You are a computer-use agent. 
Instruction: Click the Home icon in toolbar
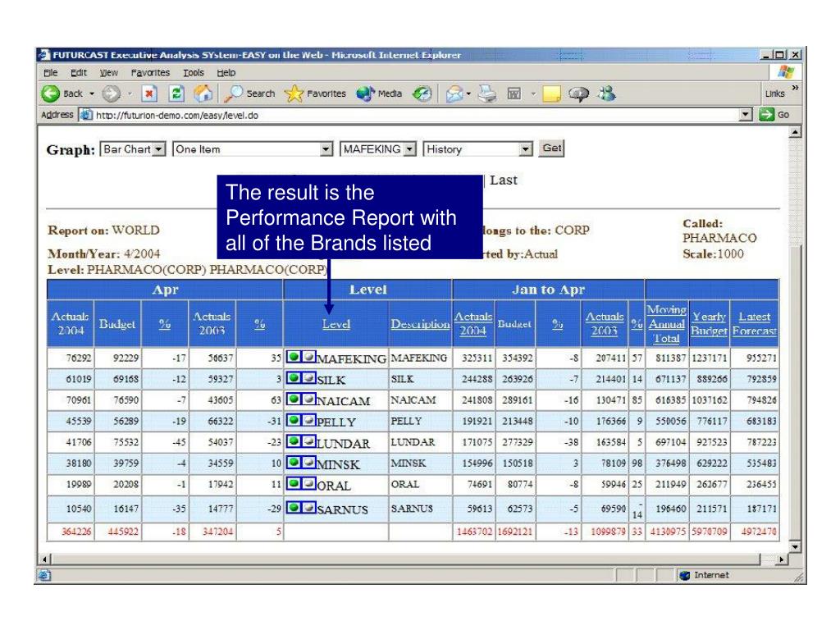tap(203, 94)
